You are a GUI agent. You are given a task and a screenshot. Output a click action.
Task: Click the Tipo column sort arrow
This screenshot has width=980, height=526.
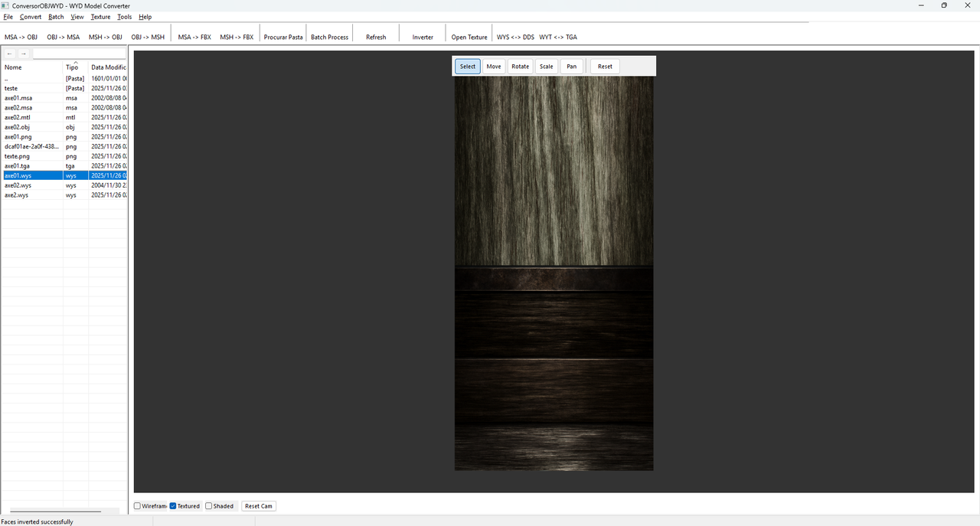[x=76, y=62]
